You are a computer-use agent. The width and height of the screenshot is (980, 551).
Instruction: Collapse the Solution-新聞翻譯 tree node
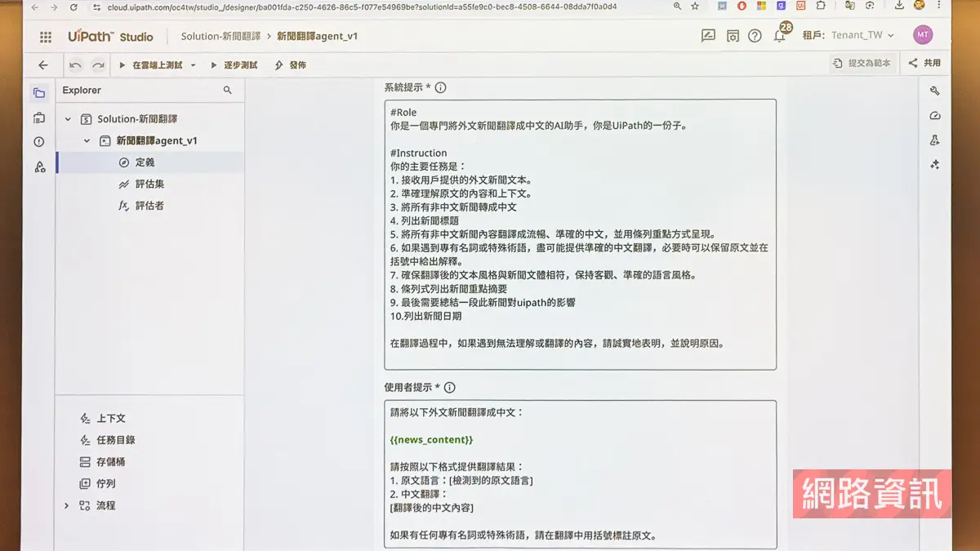[x=69, y=119]
